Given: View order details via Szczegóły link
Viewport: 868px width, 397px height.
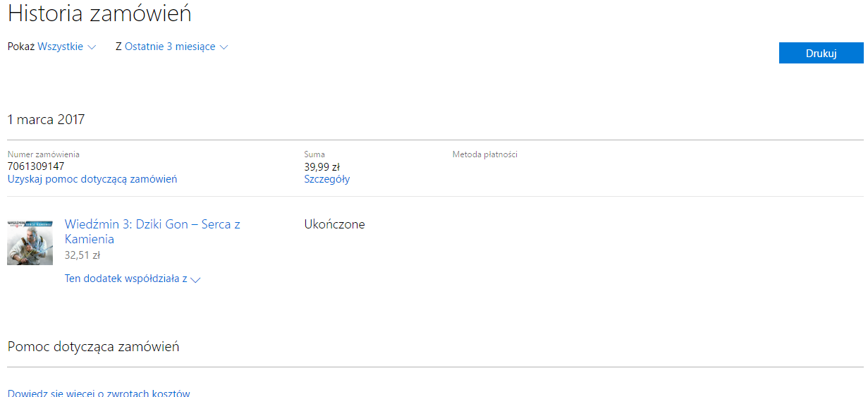Looking at the screenshot, I should (326, 179).
